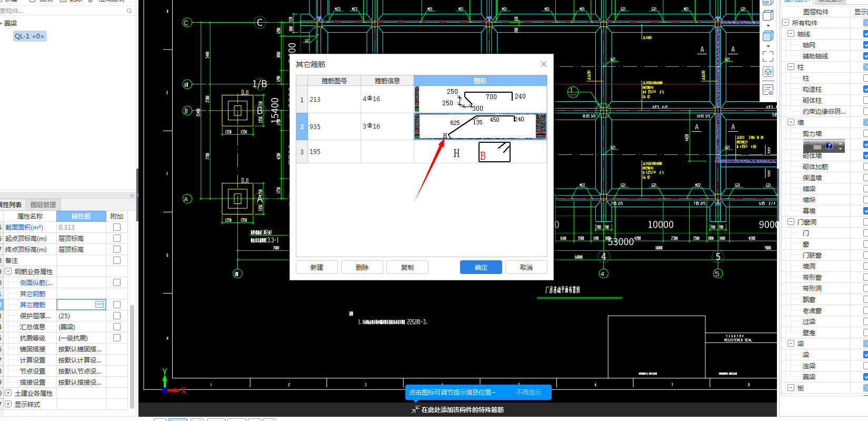The width and height of the screenshot is (868, 421).
Task: Close the 其它箍筋 dialog
Action: (544, 64)
